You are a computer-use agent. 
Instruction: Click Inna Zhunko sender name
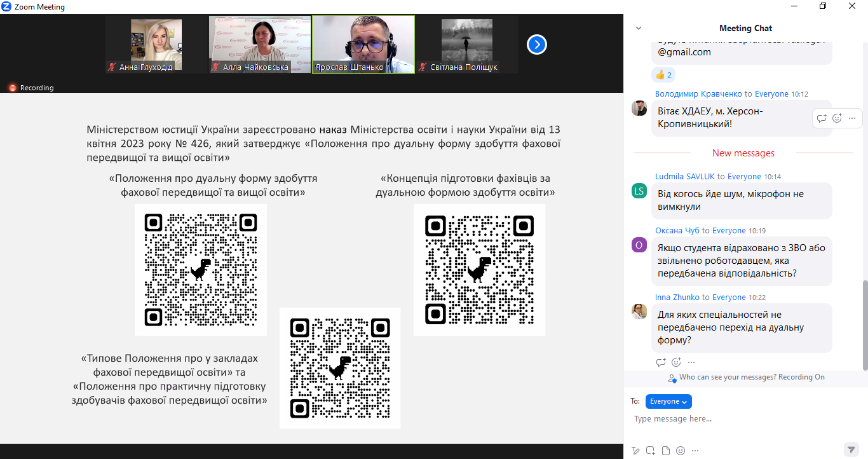tap(677, 297)
